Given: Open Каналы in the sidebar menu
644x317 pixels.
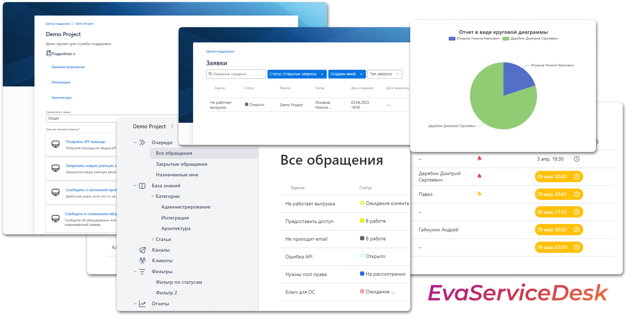Looking at the screenshot, I should (x=161, y=250).
